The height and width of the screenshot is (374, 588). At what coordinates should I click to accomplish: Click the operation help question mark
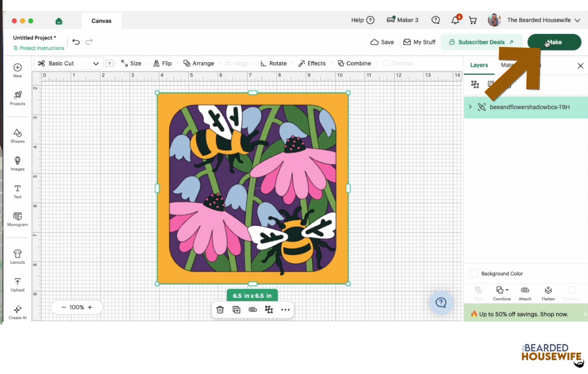pos(109,63)
